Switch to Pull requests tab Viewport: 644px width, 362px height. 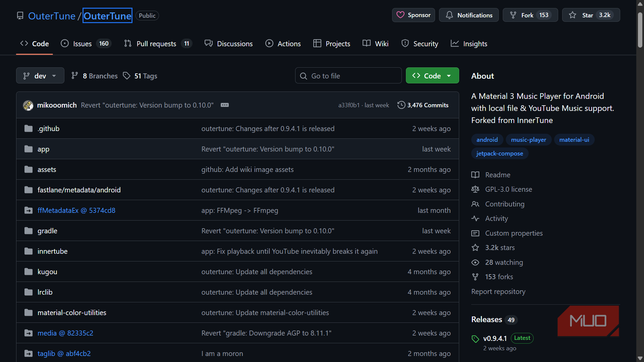pyautogui.click(x=158, y=44)
